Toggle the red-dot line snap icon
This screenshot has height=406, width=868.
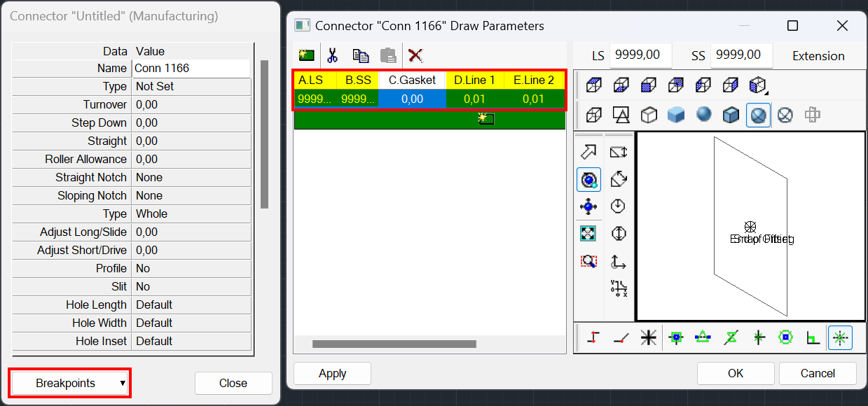[621, 337]
